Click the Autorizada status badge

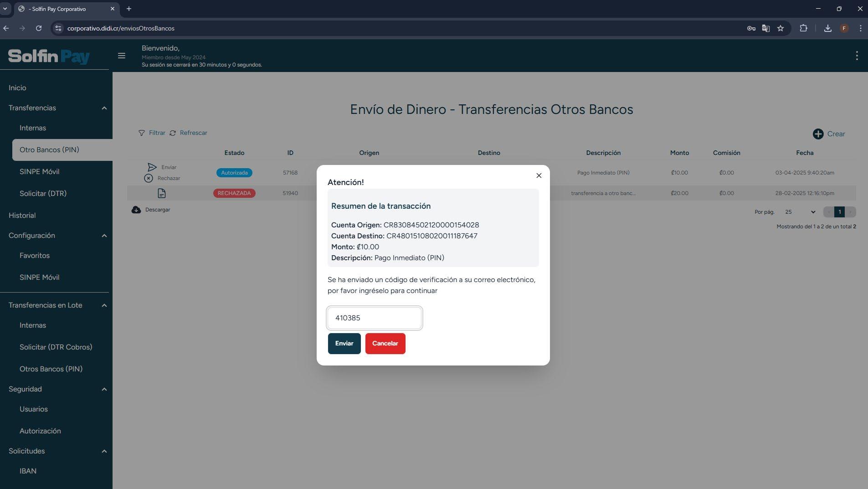tap(234, 173)
